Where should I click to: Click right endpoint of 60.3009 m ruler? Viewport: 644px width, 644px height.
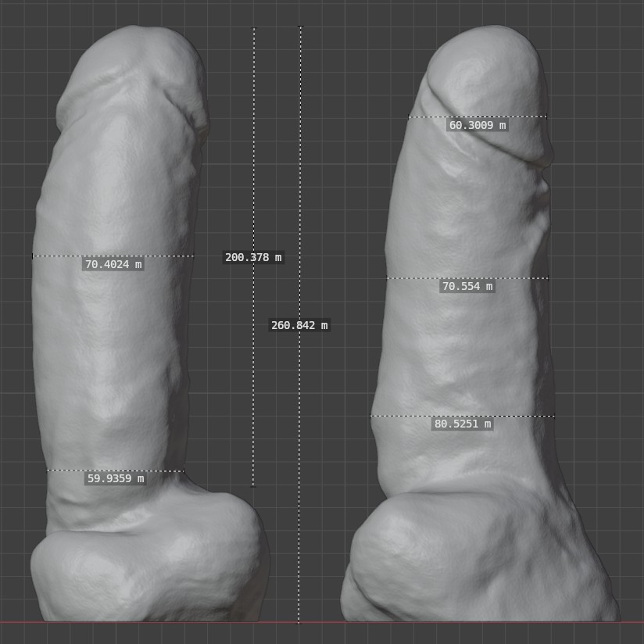[546, 116]
